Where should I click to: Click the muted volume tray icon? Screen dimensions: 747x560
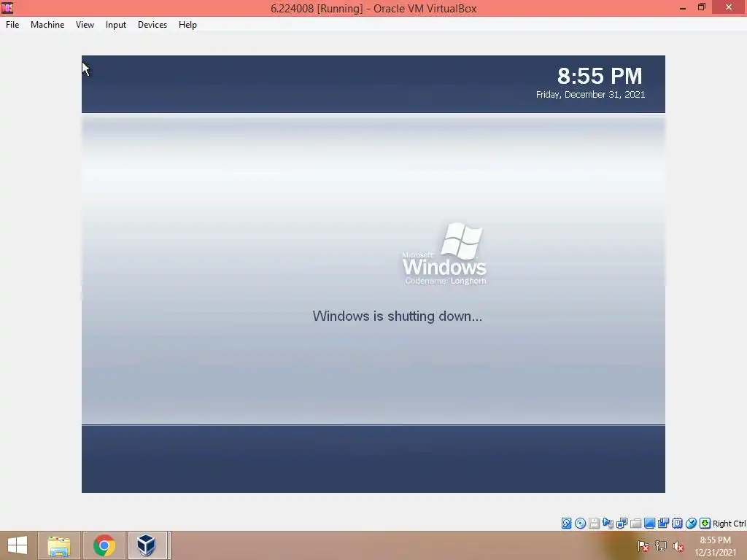(678, 546)
